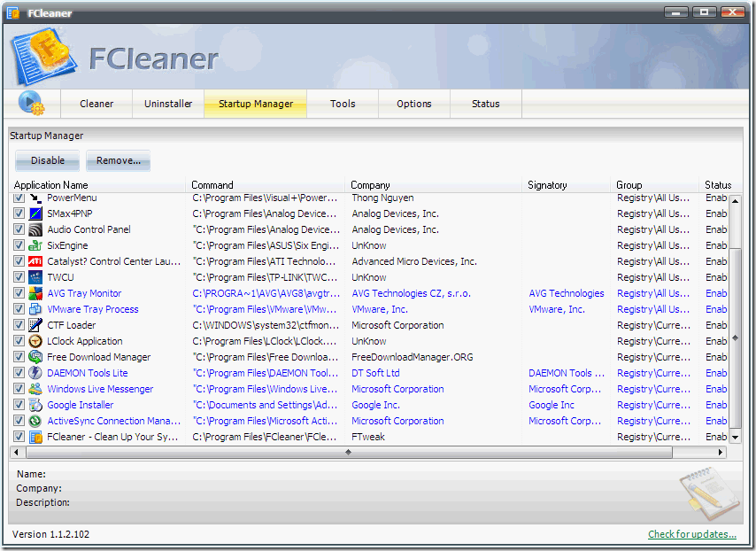Screen dimensions: 756x551
Task: Click the vertical scrollbar thumb
Action: [x=735, y=338]
